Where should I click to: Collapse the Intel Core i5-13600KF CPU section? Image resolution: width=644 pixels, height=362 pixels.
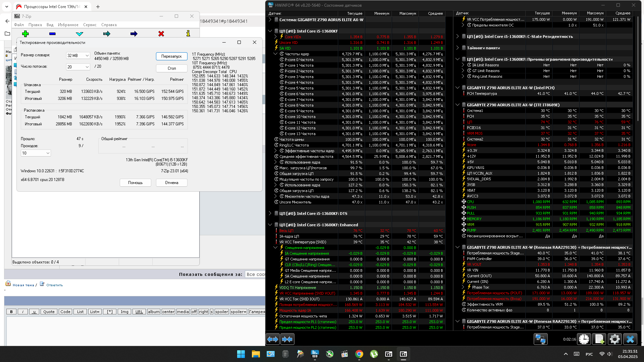270,31
